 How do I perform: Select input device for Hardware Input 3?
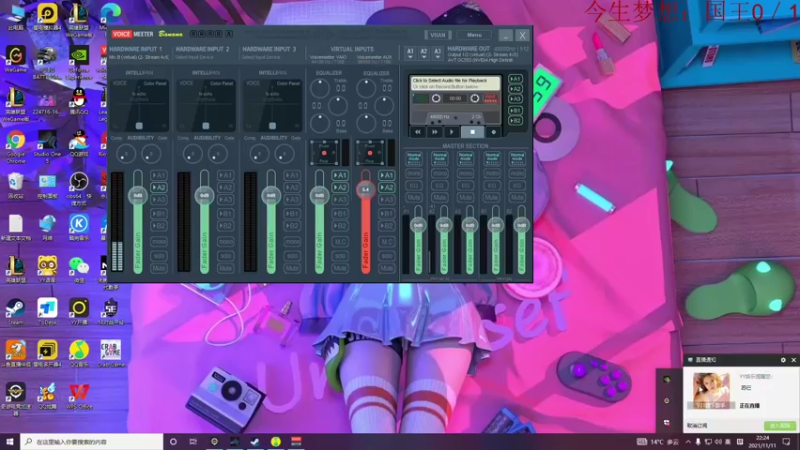pyautogui.click(x=261, y=58)
